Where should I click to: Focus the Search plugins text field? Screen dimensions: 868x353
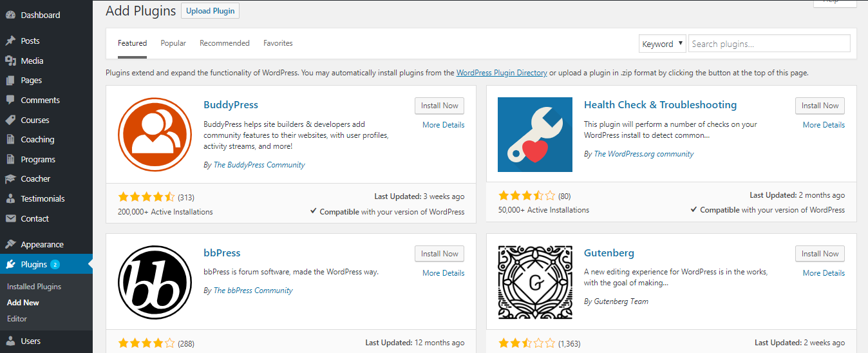(769, 44)
